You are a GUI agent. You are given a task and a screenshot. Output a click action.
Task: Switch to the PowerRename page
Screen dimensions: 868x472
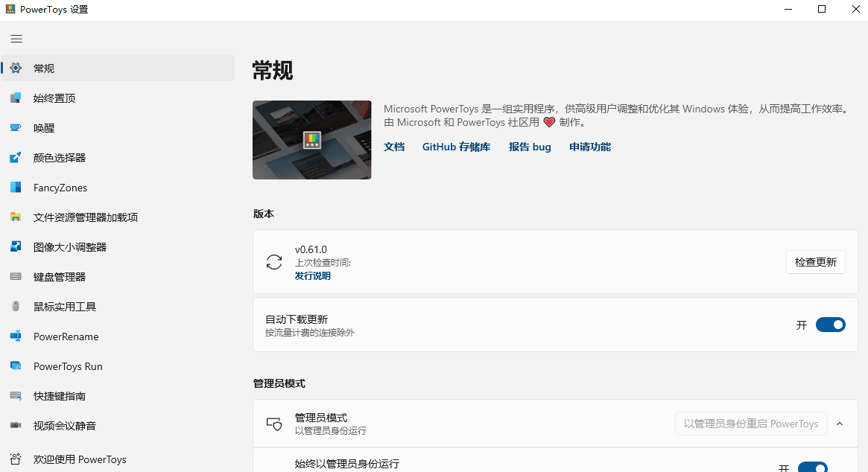66,337
